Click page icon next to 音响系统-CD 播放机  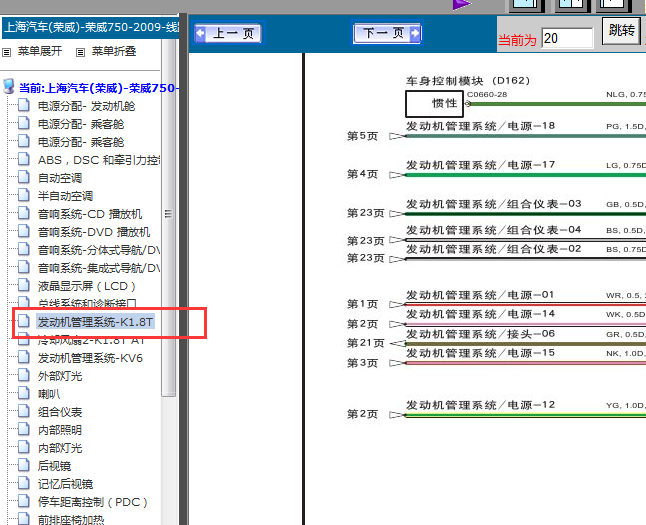click(x=23, y=213)
